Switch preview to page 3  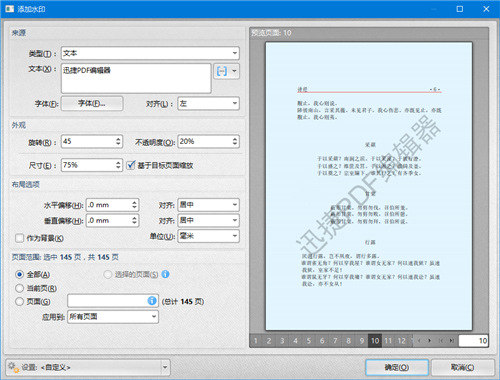pyautogui.click(x=282, y=341)
